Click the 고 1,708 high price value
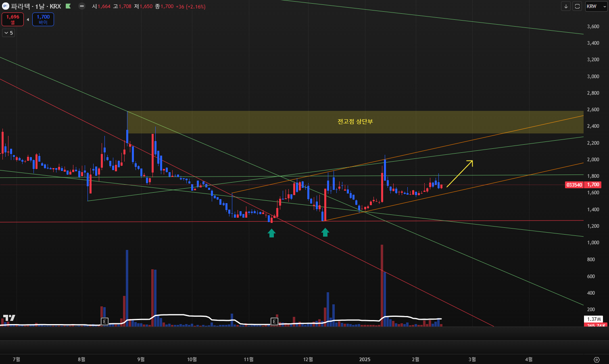The image size is (609, 364). pyautogui.click(x=122, y=6)
